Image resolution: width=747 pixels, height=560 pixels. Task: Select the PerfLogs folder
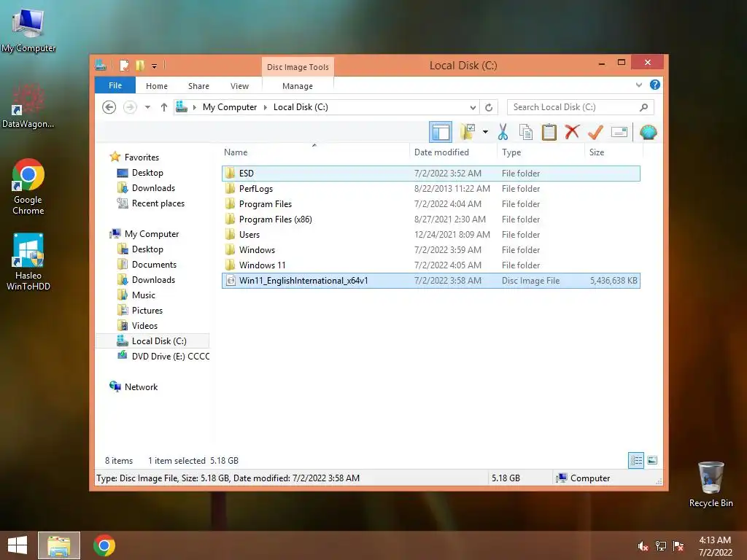tap(430, 189)
